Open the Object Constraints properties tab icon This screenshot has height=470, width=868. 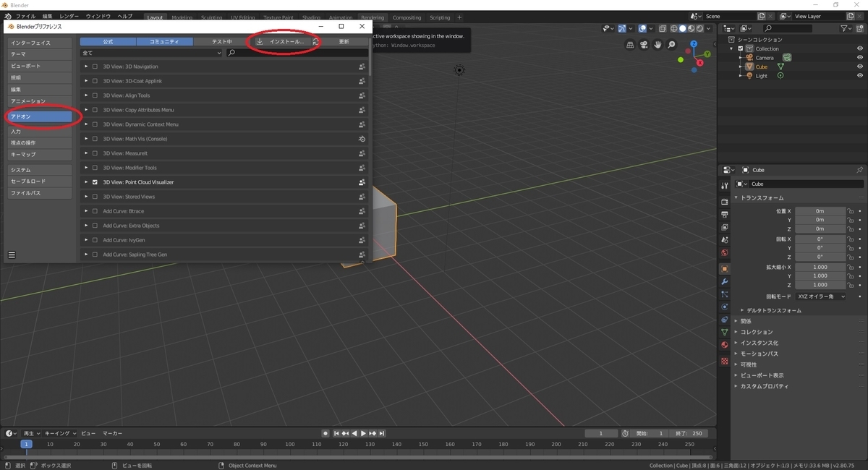tap(725, 320)
